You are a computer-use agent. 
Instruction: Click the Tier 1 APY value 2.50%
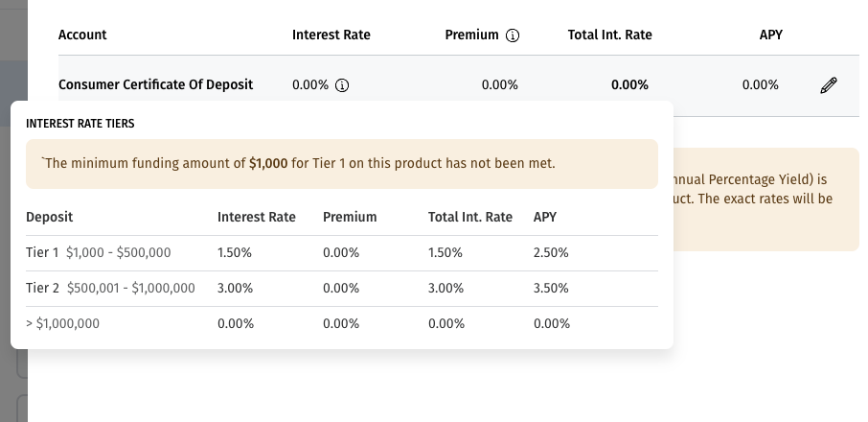point(551,253)
